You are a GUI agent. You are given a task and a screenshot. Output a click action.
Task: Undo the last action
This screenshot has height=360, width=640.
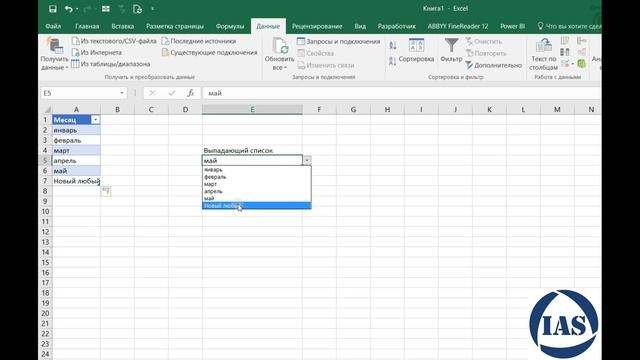click(68, 9)
